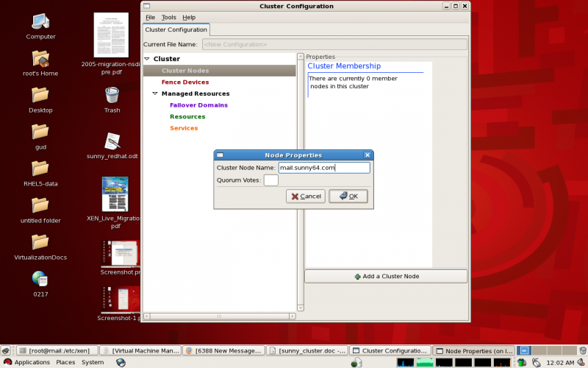588x368 pixels.
Task: Select the VirtualizationDocs folder icon
Action: (x=40, y=242)
